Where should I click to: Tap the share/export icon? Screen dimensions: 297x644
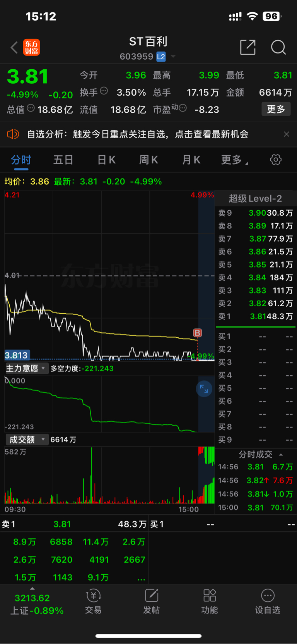coord(248,47)
